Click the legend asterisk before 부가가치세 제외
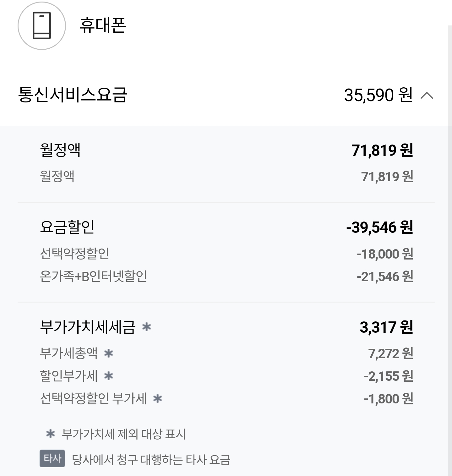 [51, 434]
